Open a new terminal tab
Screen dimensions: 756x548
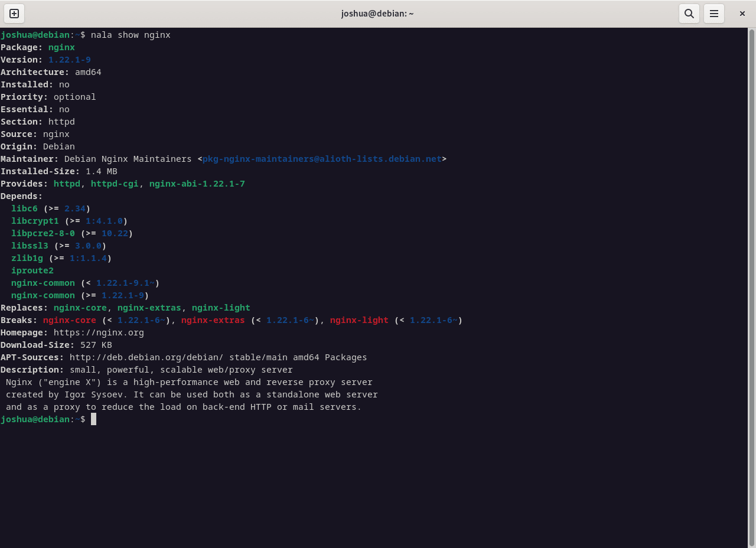click(14, 14)
